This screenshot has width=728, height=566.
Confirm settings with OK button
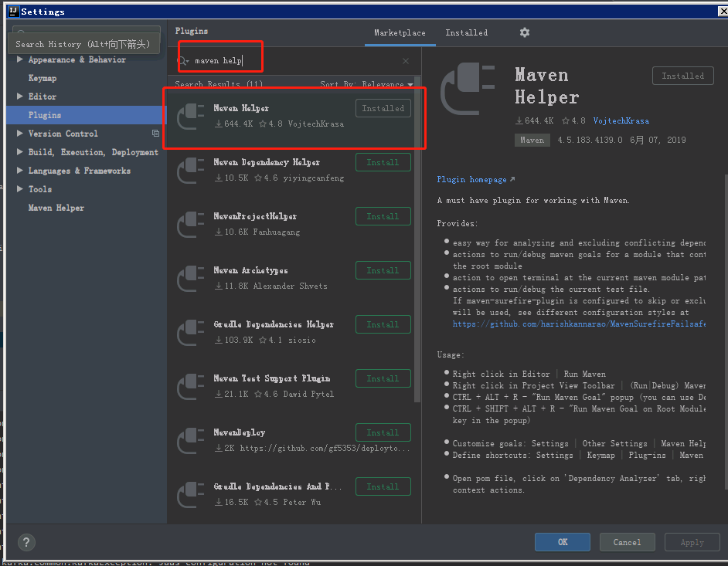(x=563, y=542)
